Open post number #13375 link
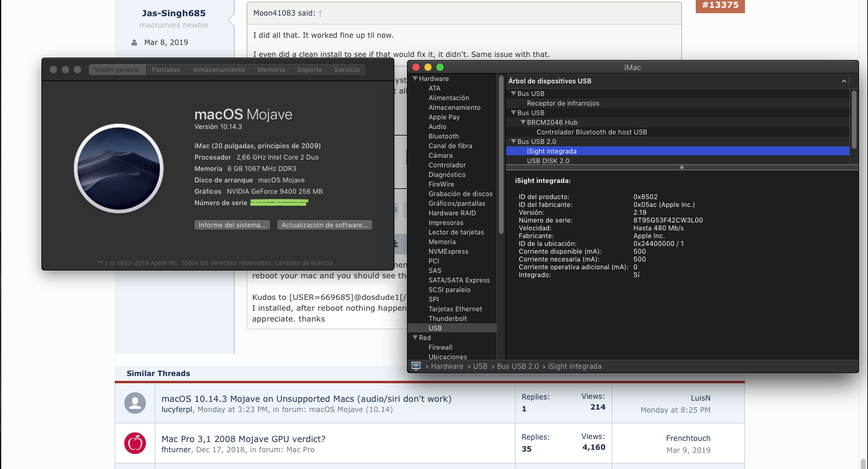The image size is (868, 469). tap(720, 5)
